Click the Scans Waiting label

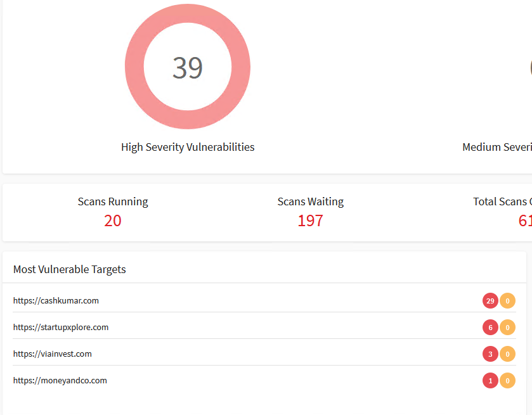tap(311, 201)
